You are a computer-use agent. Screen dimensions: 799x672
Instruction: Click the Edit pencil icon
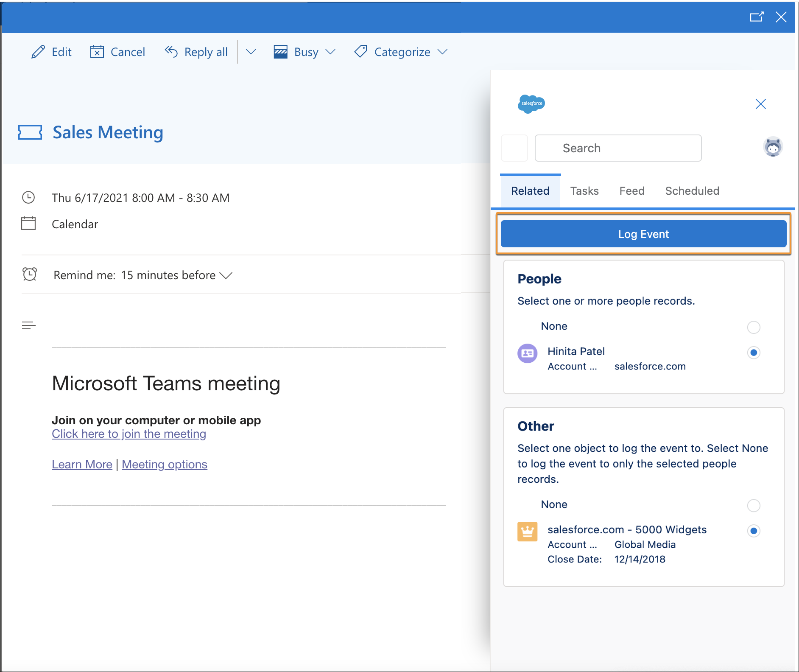[x=38, y=52]
